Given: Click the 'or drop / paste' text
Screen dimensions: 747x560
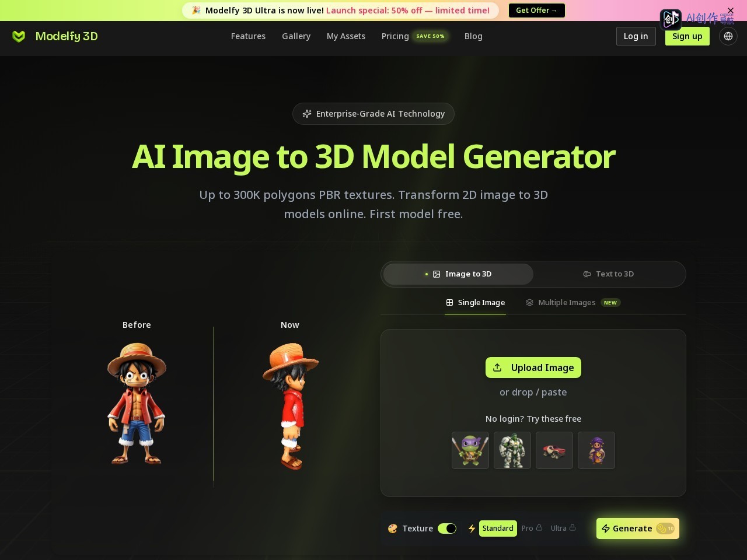Looking at the screenshot, I should click(533, 393).
